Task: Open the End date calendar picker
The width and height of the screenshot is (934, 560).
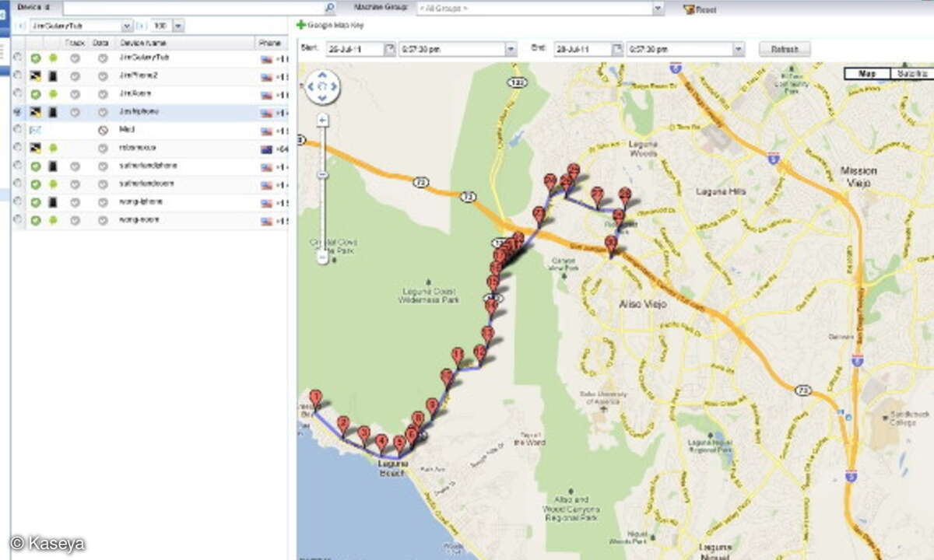Action: point(617,49)
